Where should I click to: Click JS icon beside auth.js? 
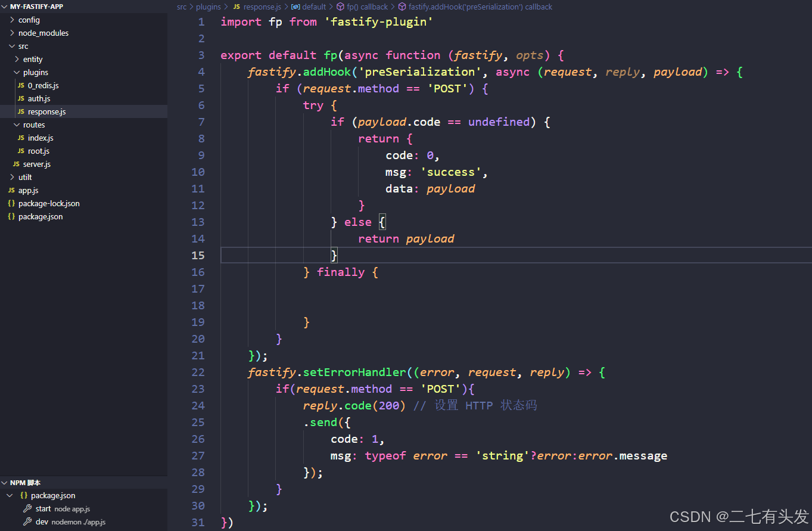(x=21, y=98)
